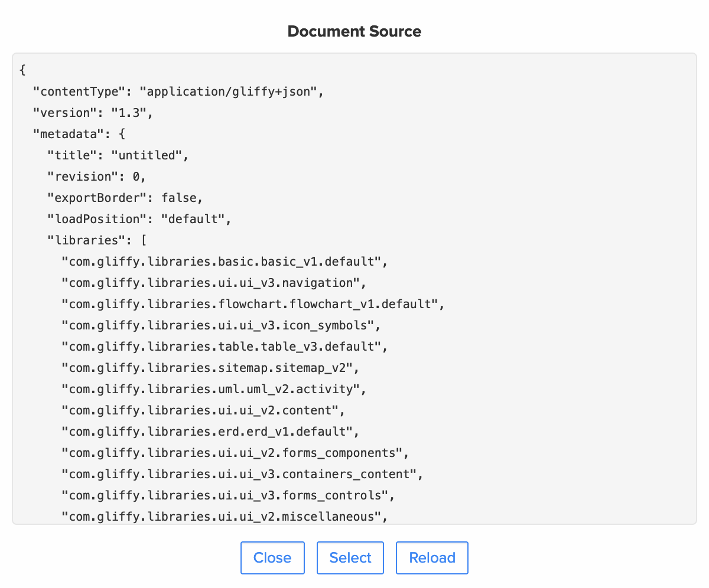Viewport: 709px width, 588px height.
Task: Click the contentType line in the JSON
Action: pos(177,92)
